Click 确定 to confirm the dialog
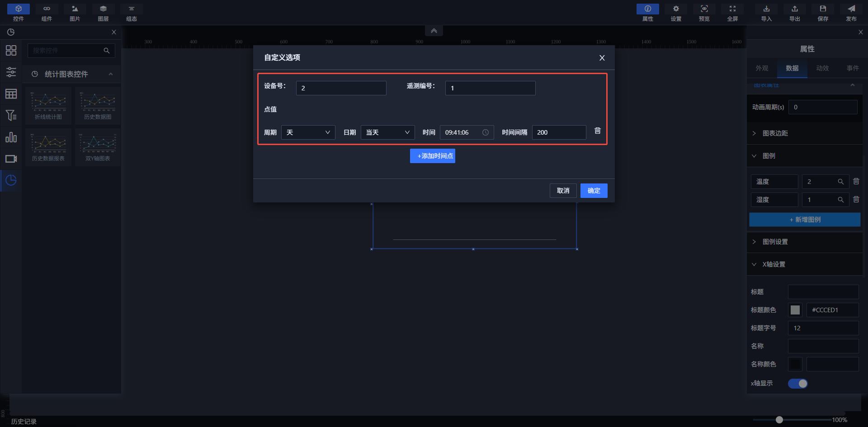The height and width of the screenshot is (427, 868). (x=594, y=191)
